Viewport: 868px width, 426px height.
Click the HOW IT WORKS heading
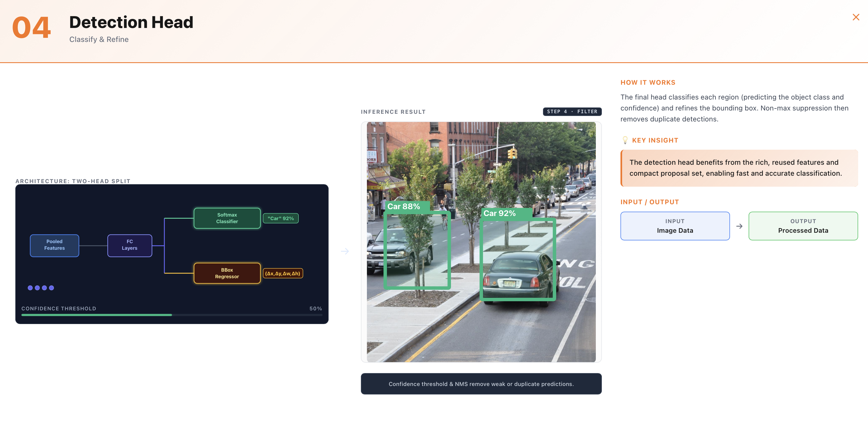(648, 82)
